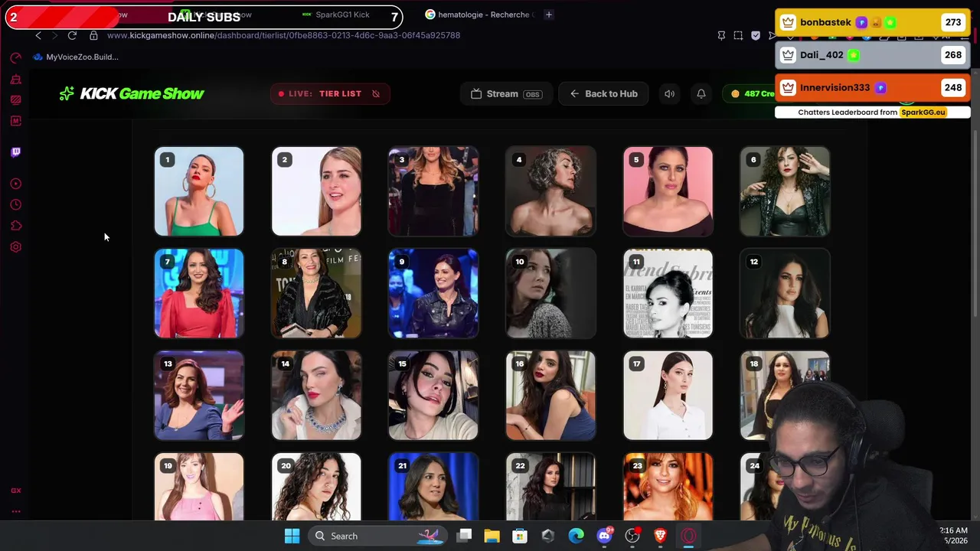Select tier list portrait number 17
The image size is (980, 551).
click(668, 396)
